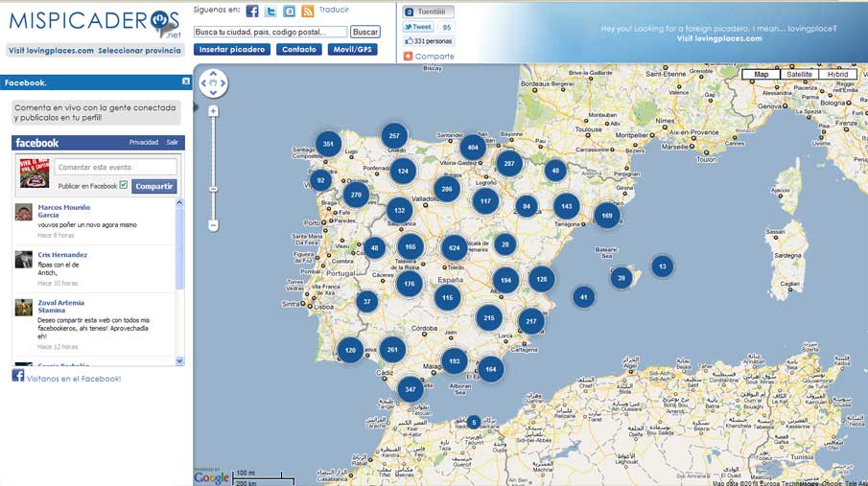The width and height of the screenshot is (868, 486).
Task: Click the comments scrollbar down arrow
Action: coord(179,360)
